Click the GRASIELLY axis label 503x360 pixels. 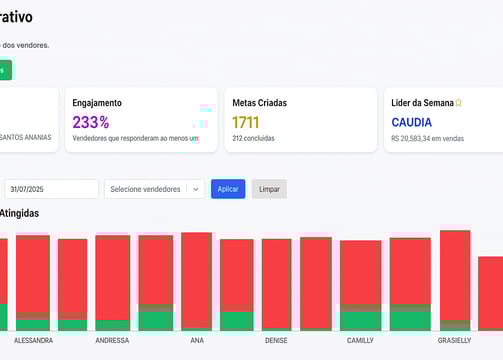tap(455, 340)
